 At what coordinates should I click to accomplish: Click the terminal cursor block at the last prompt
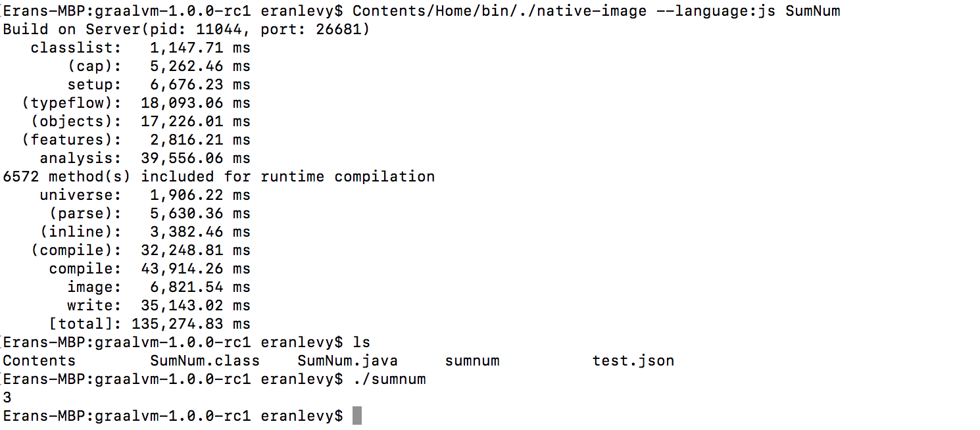[x=357, y=416]
